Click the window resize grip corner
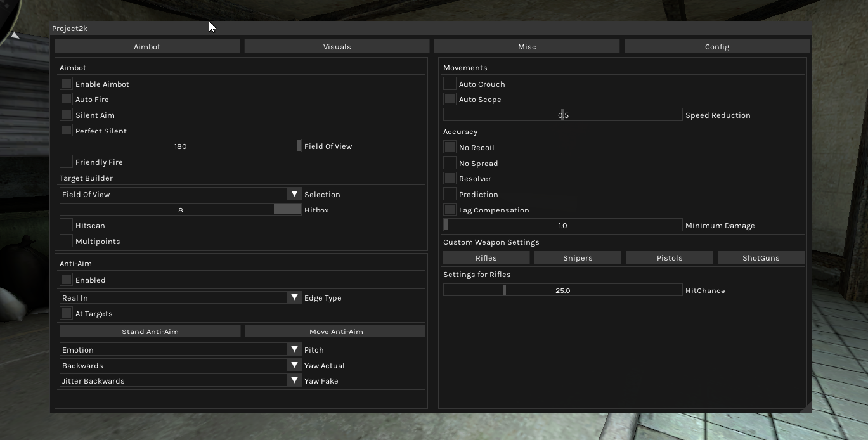 (x=807, y=408)
